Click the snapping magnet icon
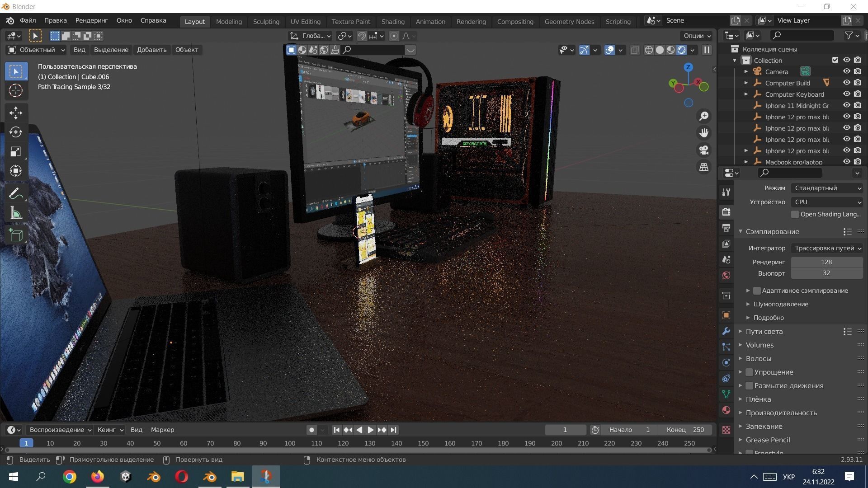This screenshot has height=488, width=868. point(362,36)
